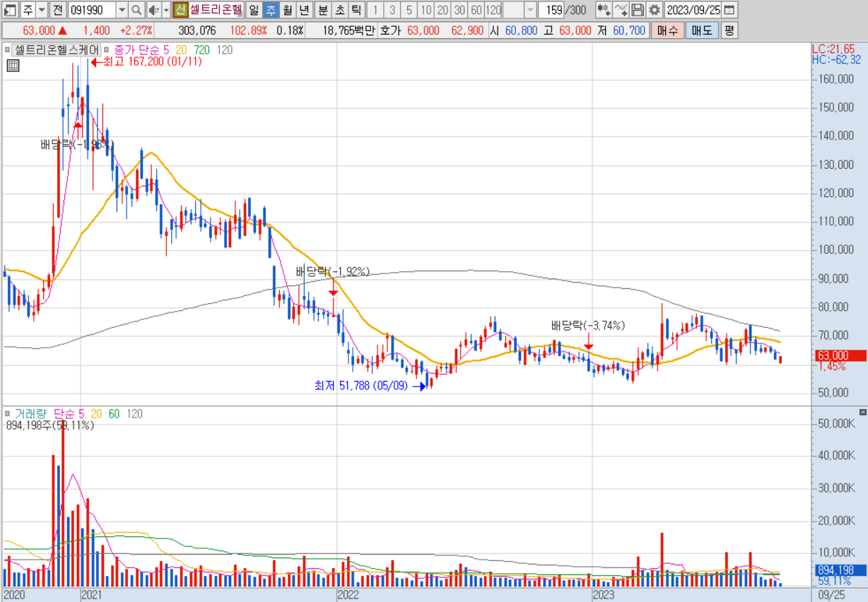Click the 거래량 단순 volume legend label

coord(49,414)
